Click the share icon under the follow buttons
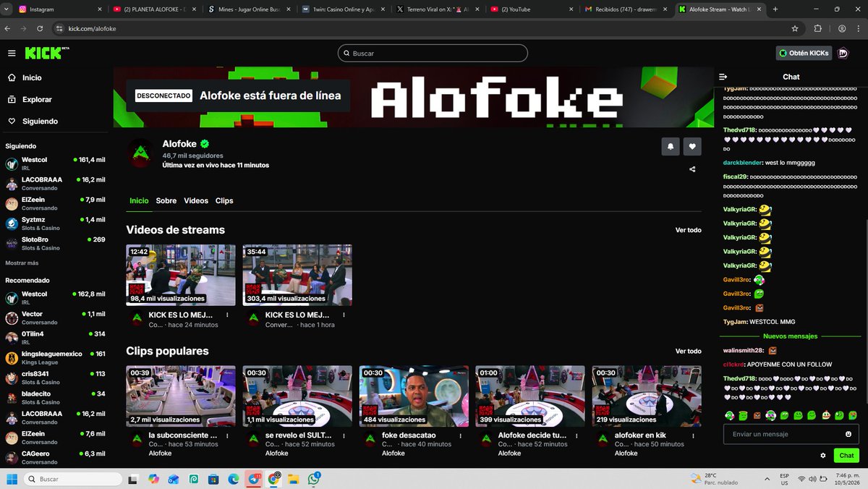Viewport: 868px width, 489px height. point(692,169)
